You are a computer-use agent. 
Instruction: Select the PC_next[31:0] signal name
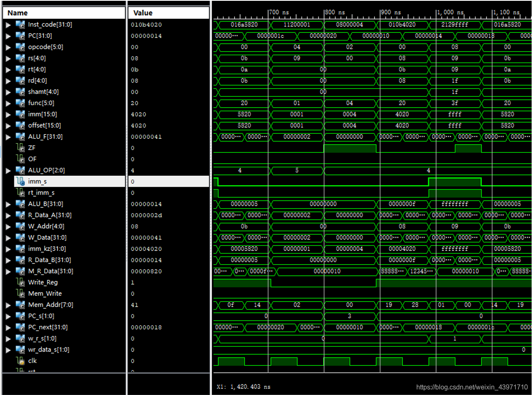click(48, 327)
